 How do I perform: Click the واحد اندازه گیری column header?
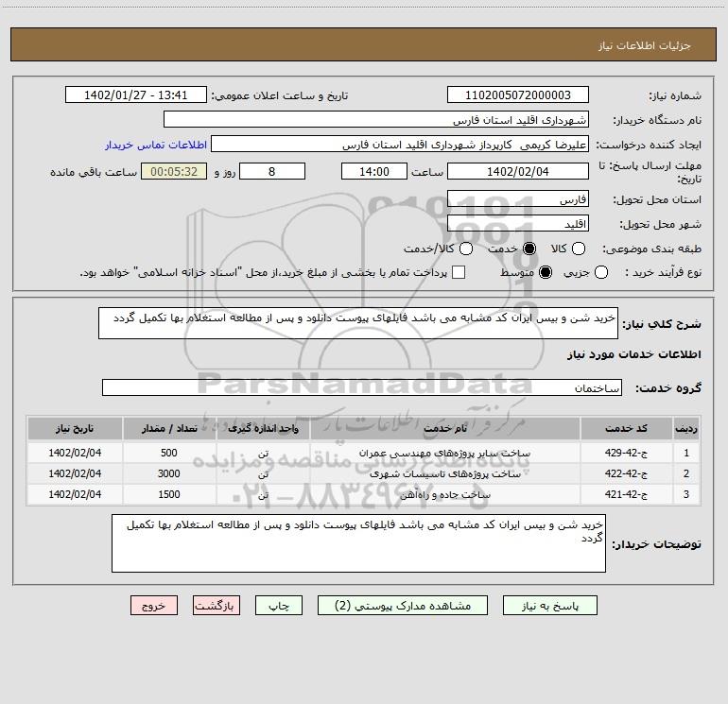click(263, 428)
